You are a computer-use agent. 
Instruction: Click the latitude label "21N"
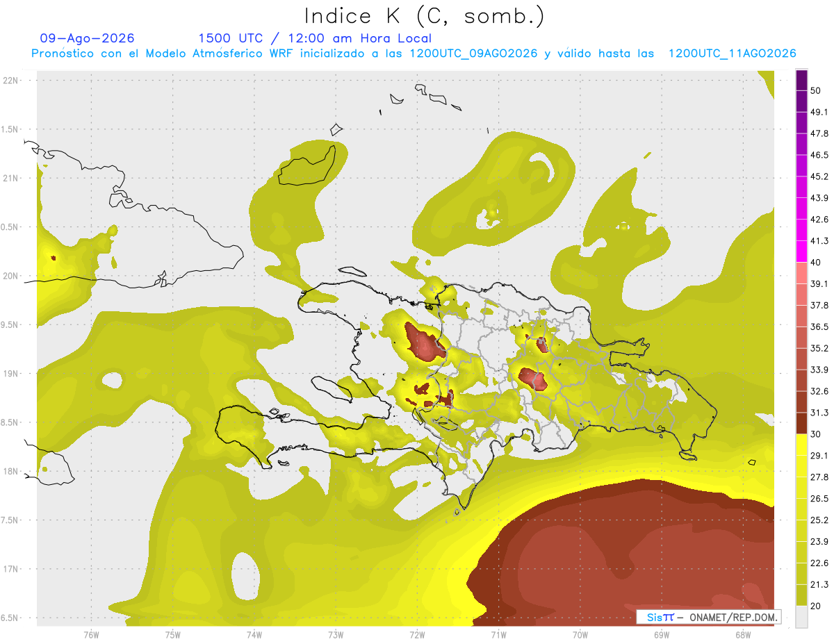coord(11,178)
